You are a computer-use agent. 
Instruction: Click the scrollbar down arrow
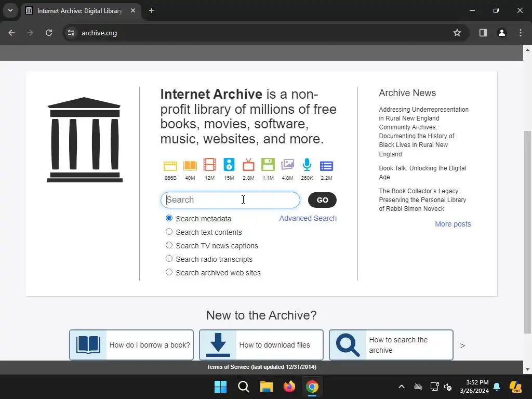click(527, 369)
